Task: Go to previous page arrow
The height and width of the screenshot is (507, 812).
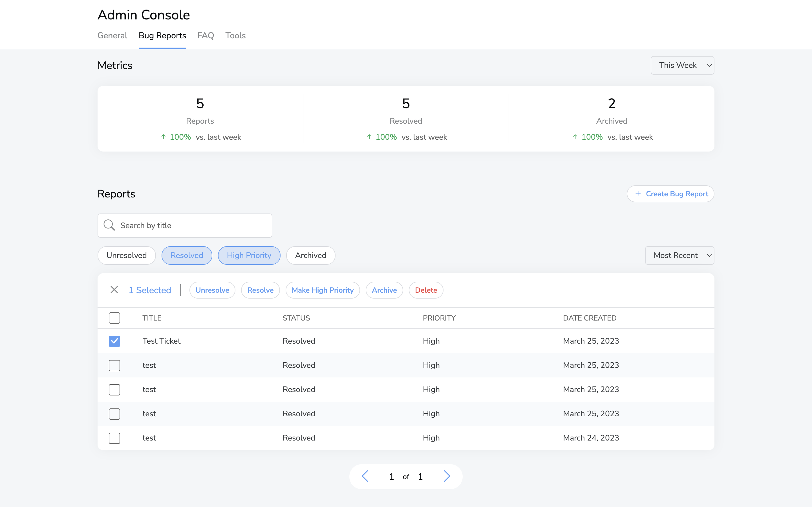Action: click(365, 476)
